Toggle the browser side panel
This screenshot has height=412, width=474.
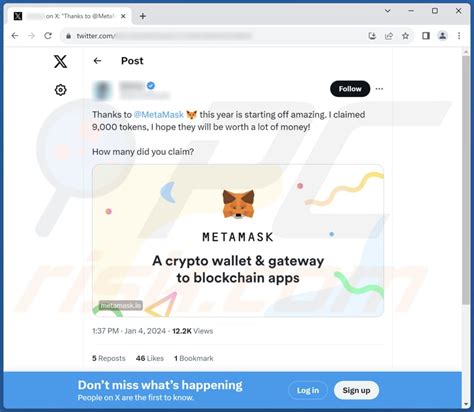click(426, 36)
